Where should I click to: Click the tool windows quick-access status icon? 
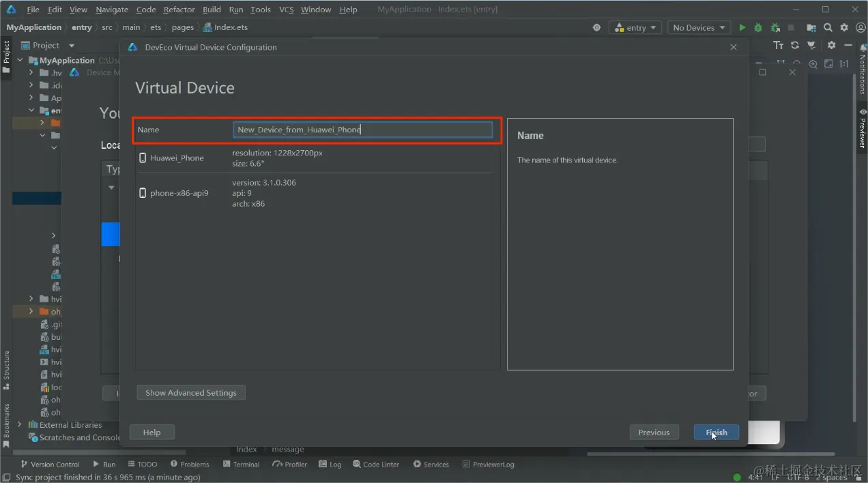[6, 478]
